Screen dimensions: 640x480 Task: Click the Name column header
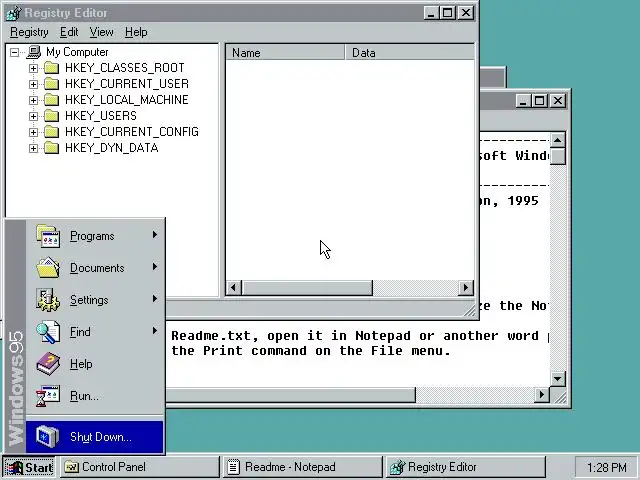click(x=285, y=53)
